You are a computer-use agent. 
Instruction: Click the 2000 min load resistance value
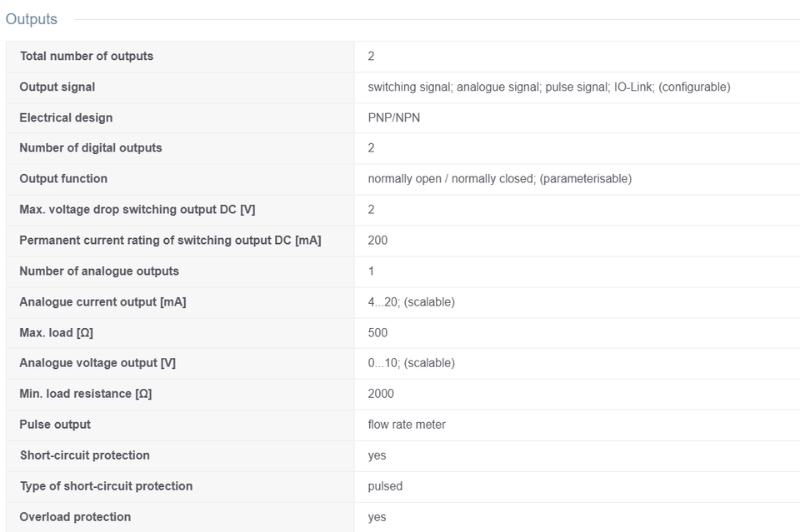(381, 394)
